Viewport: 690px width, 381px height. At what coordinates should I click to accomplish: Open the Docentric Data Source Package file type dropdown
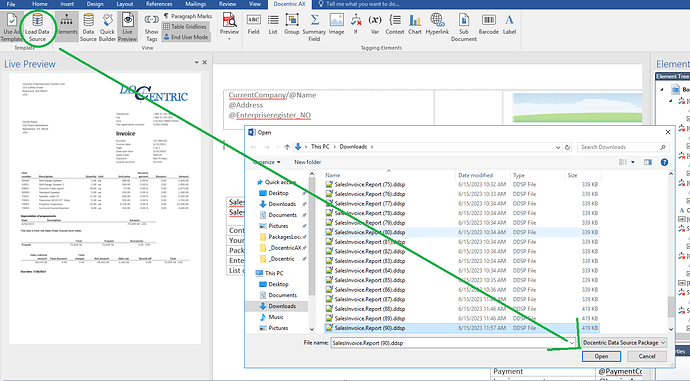pos(624,342)
